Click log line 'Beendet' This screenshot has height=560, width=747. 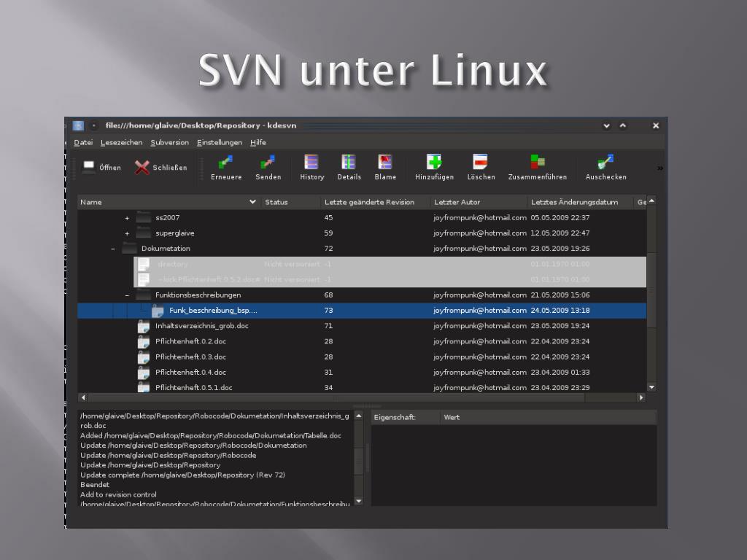(95, 484)
